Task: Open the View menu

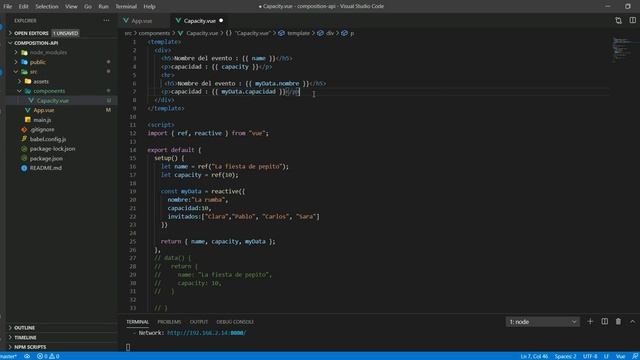Action: (71, 7)
